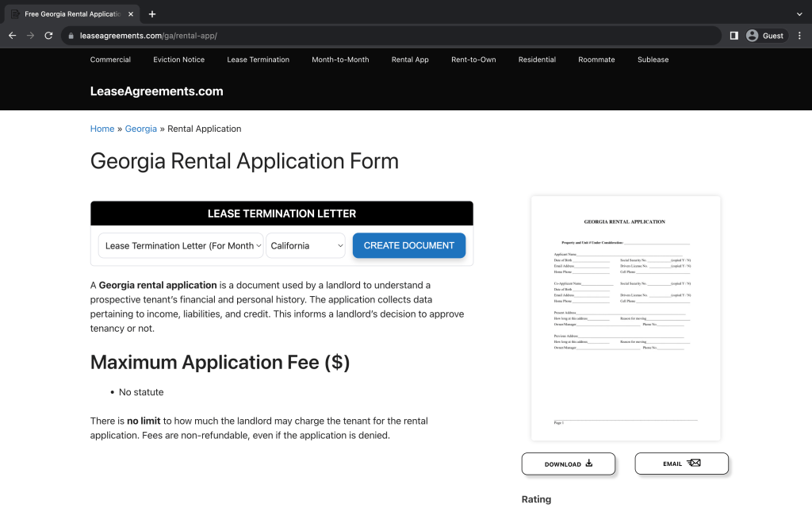
Task: Open the Eviction Notice menu item
Action: [178, 60]
